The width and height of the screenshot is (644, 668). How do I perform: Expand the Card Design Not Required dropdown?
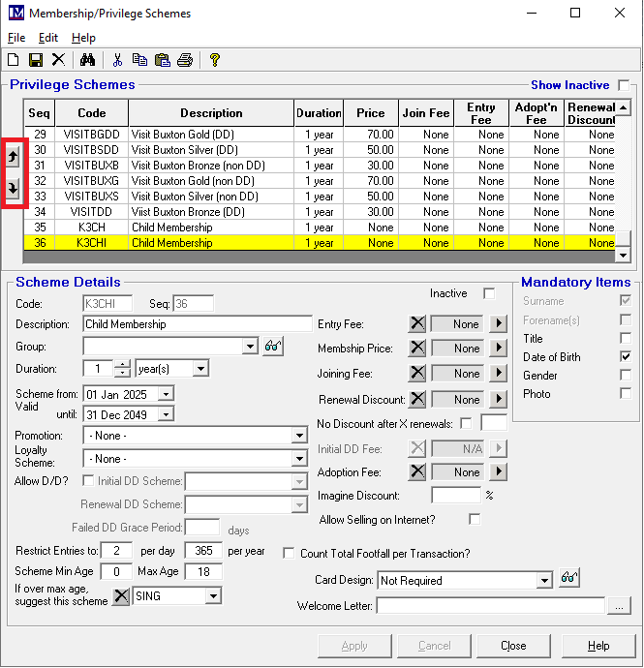coord(544,580)
